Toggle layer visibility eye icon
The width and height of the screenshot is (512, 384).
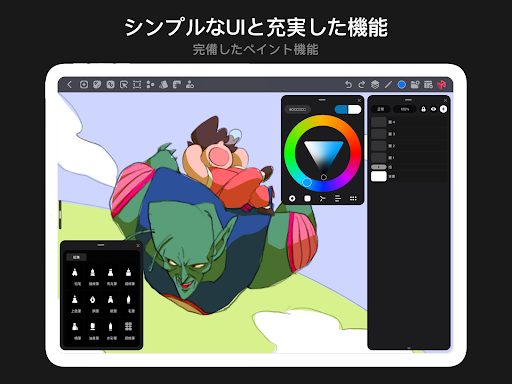click(433, 109)
